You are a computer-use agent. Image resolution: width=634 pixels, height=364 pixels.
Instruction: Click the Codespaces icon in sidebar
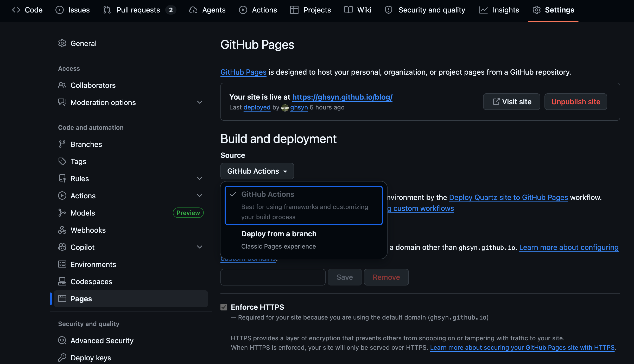(62, 282)
